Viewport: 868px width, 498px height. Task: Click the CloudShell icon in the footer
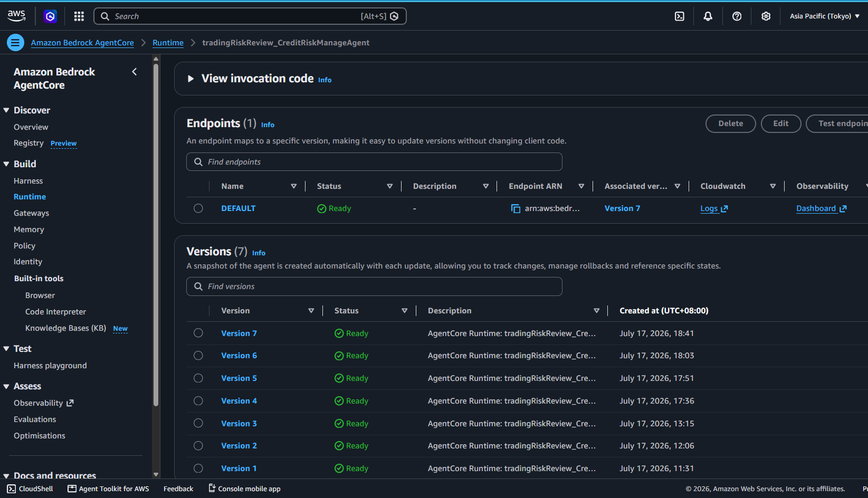[x=12, y=489]
